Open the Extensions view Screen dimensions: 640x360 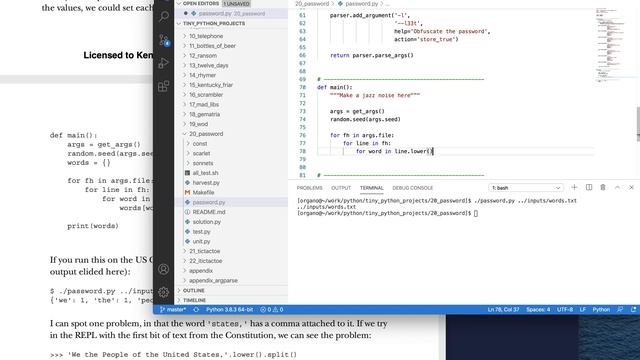[164, 86]
